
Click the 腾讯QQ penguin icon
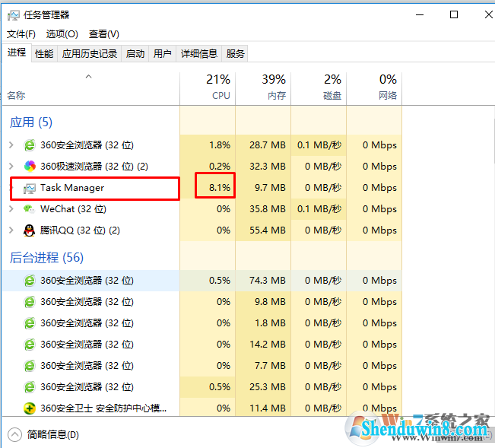click(30, 230)
